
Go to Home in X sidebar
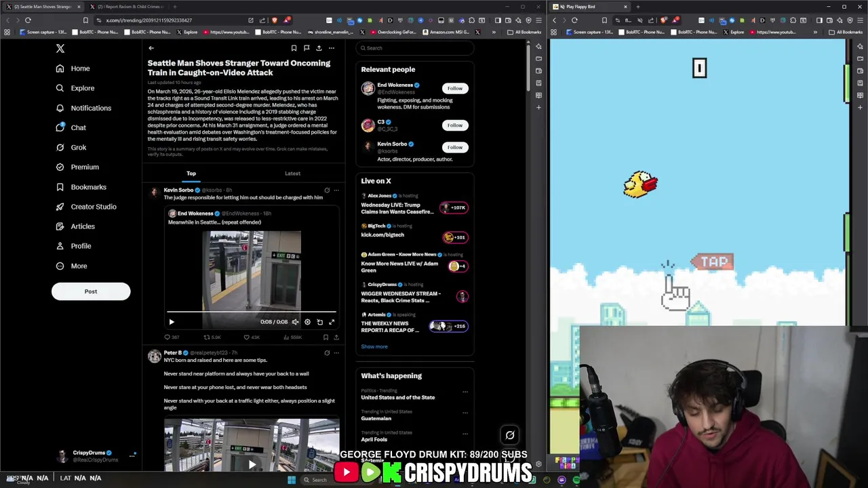click(73, 68)
